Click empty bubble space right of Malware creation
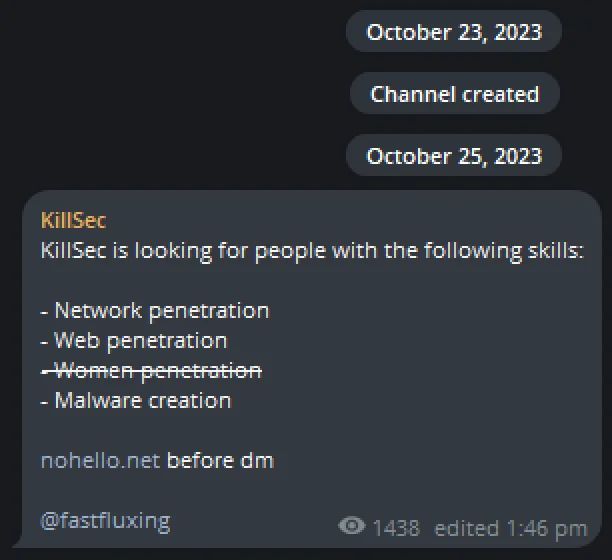Viewport: 612px width, 560px height. click(420, 401)
